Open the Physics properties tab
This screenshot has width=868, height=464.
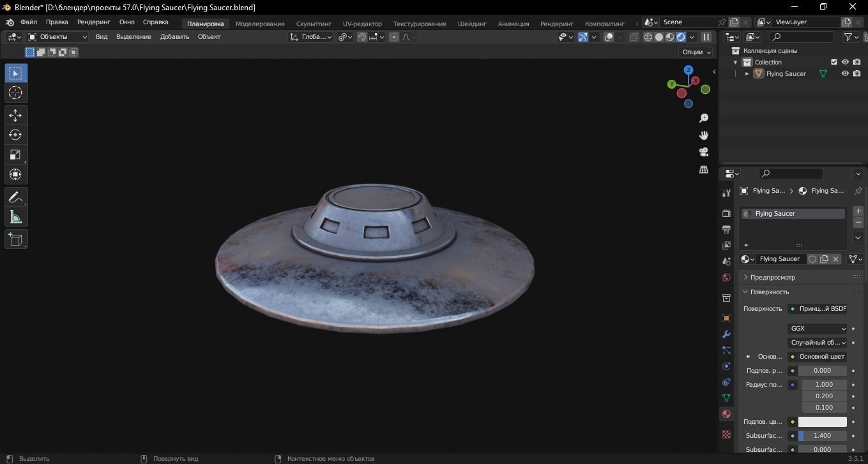(x=726, y=366)
